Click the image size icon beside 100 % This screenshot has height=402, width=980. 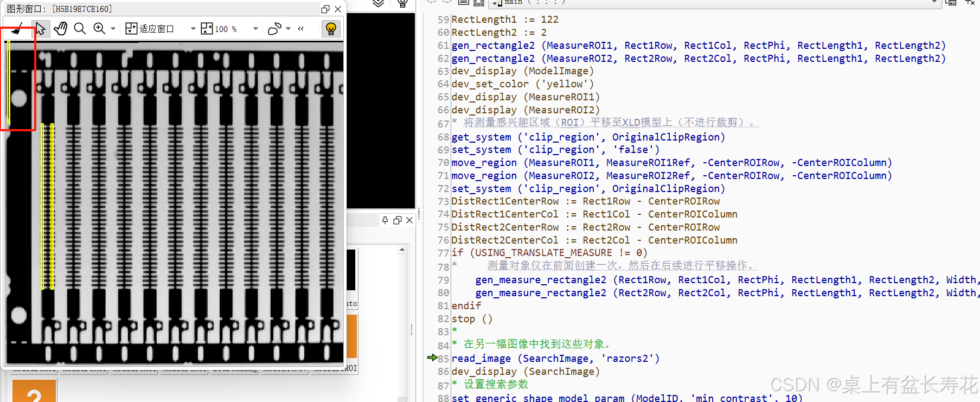207,29
